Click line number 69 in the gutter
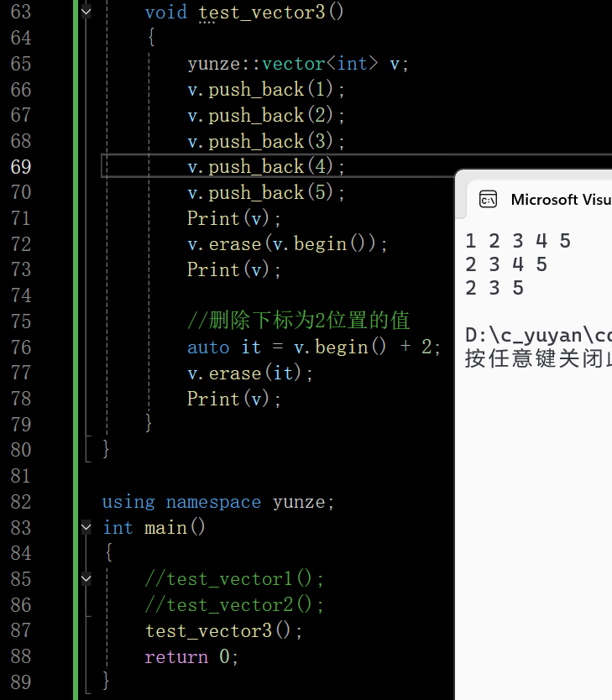The width and height of the screenshot is (612, 700). (x=21, y=167)
